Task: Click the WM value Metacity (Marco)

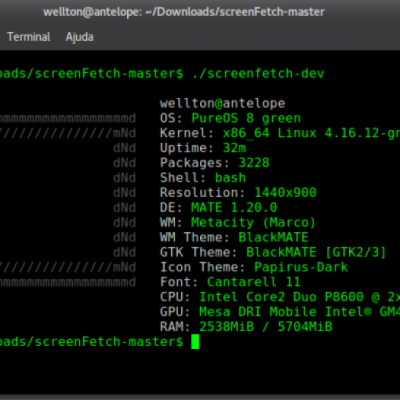Action: click(253, 222)
